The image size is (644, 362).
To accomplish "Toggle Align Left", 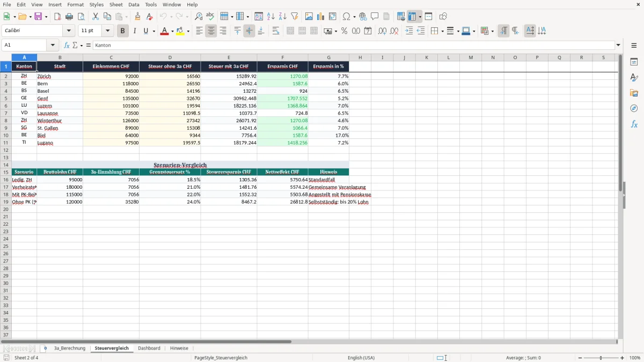I will [199, 31].
